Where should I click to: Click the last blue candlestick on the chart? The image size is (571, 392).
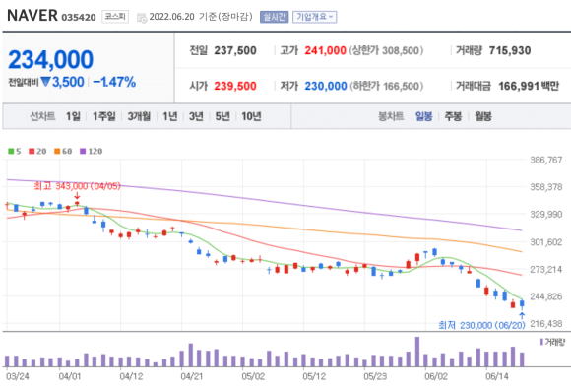522,303
